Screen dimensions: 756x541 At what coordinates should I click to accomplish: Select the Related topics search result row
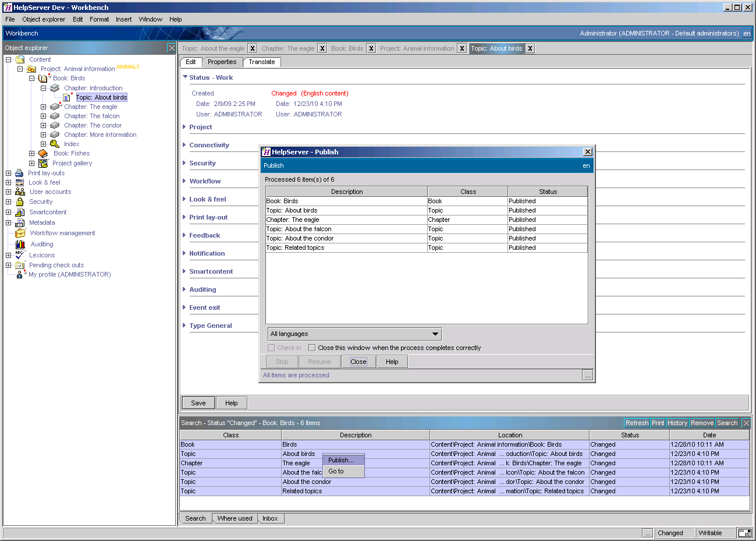464,491
